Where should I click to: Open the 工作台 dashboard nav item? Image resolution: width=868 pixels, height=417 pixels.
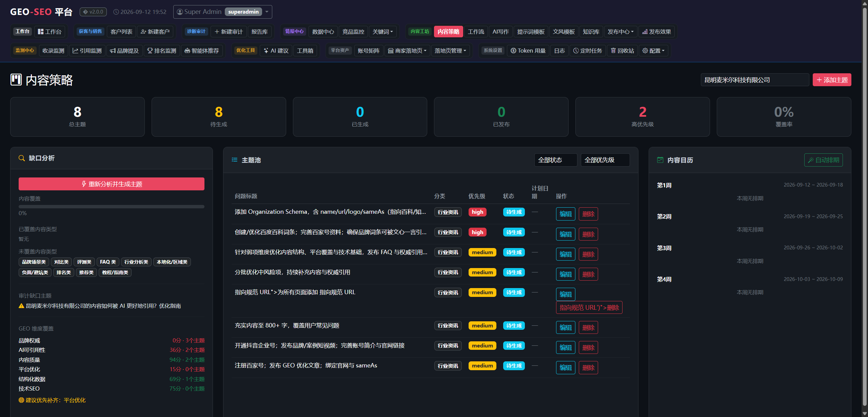click(x=50, y=32)
